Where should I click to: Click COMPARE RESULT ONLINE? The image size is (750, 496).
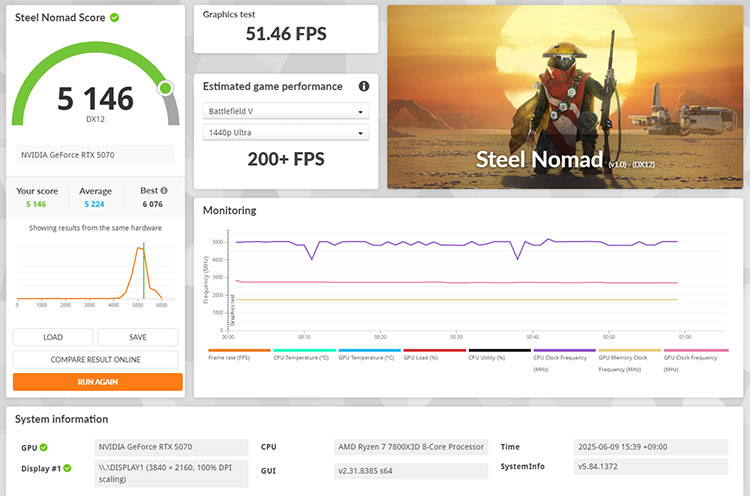(96, 360)
